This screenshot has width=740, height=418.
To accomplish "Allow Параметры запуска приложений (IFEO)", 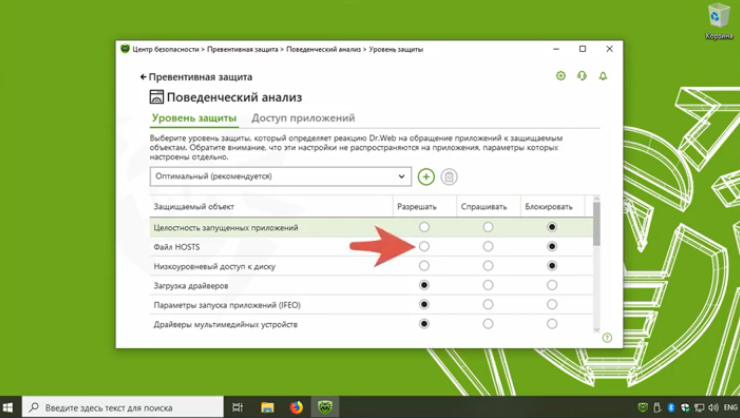I will tap(424, 305).
